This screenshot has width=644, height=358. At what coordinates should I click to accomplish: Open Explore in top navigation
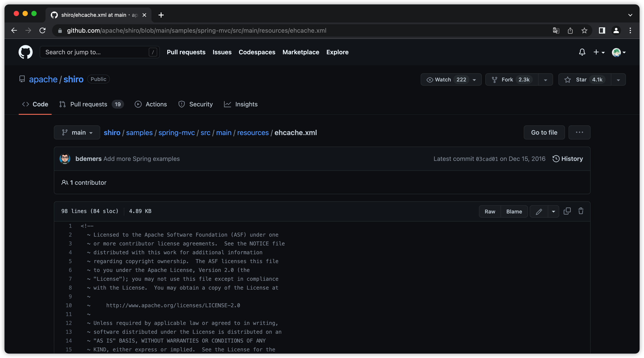(337, 52)
